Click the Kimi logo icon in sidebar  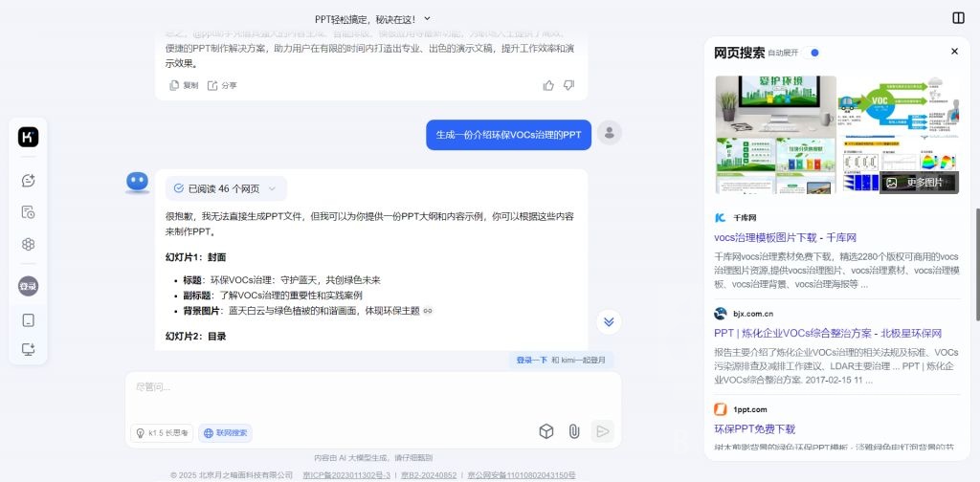28,137
